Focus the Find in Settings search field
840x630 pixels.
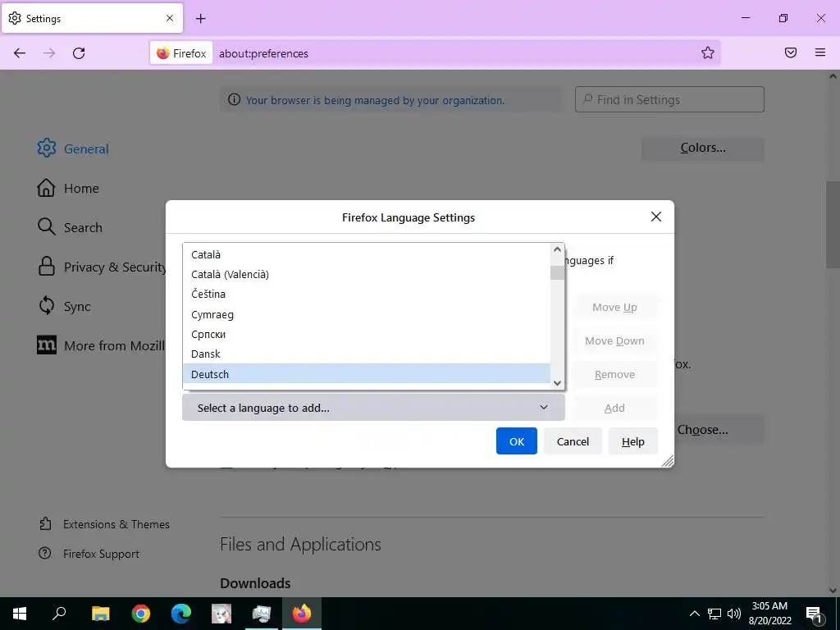coord(669,99)
